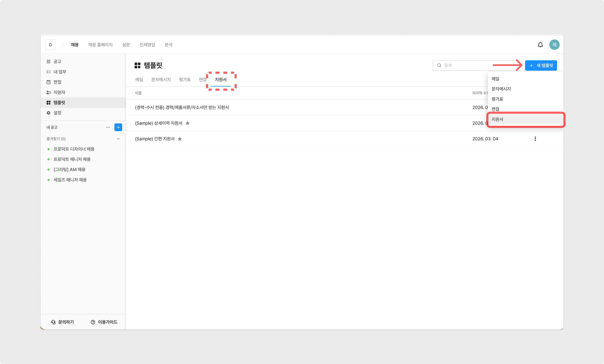604x364 pixels.
Task: Open the 새 템플릿 dropdown button
Action: click(x=541, y=65)
